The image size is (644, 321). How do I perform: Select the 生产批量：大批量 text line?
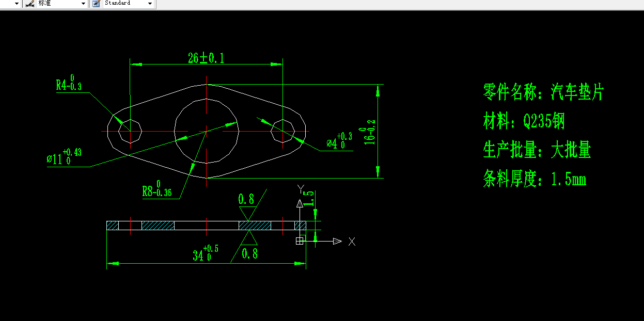click(537, 151)
